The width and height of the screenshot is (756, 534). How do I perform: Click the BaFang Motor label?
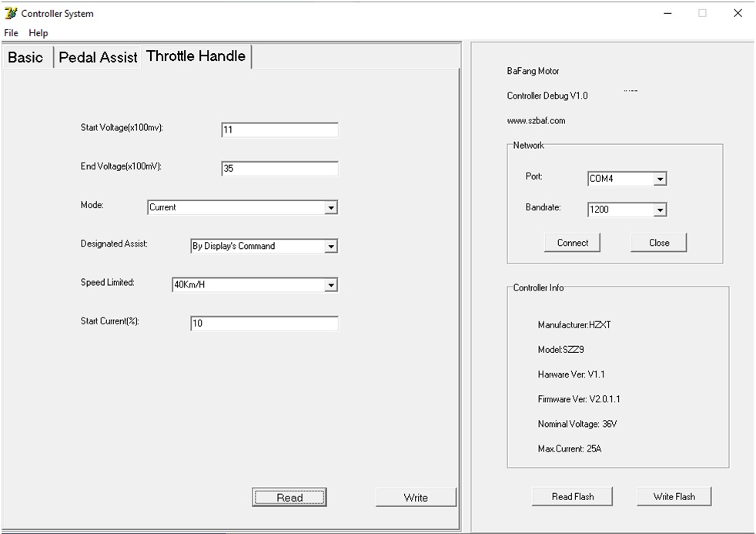click(x=533, y=71)
